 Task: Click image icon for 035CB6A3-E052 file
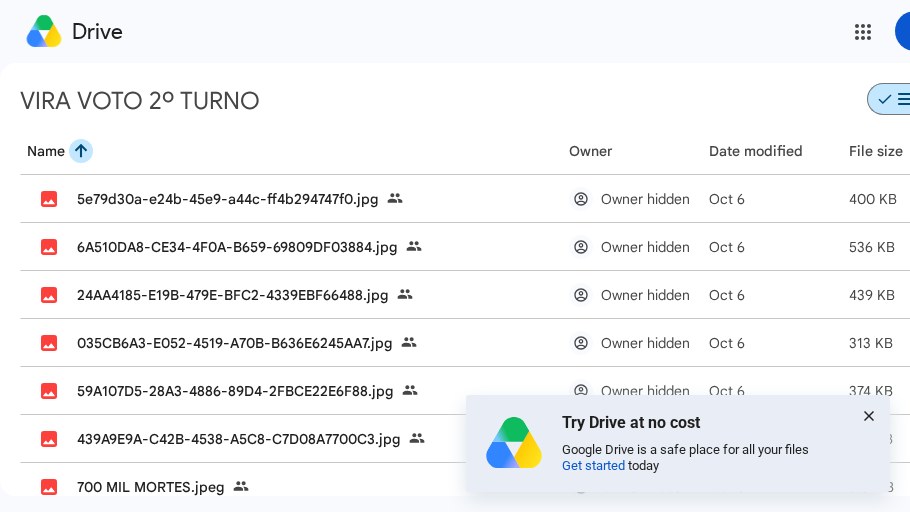[x=49, y=343]
